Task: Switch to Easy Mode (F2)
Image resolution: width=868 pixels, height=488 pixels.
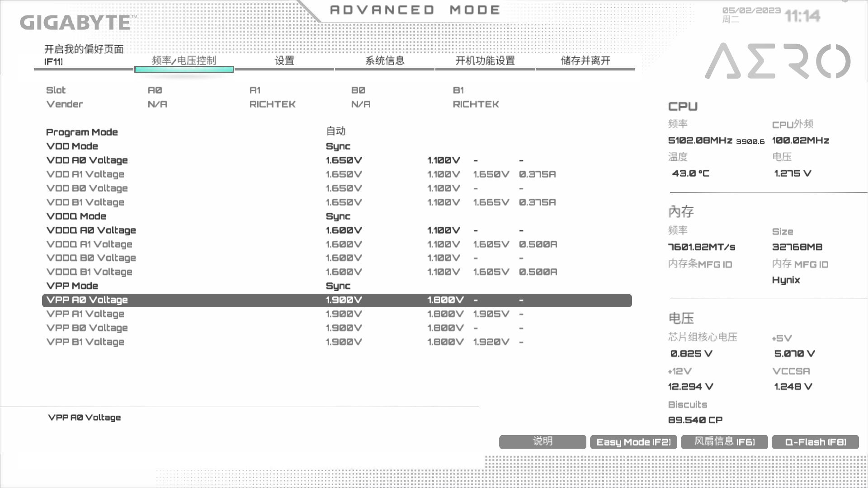Action: (x=633, y=441)
